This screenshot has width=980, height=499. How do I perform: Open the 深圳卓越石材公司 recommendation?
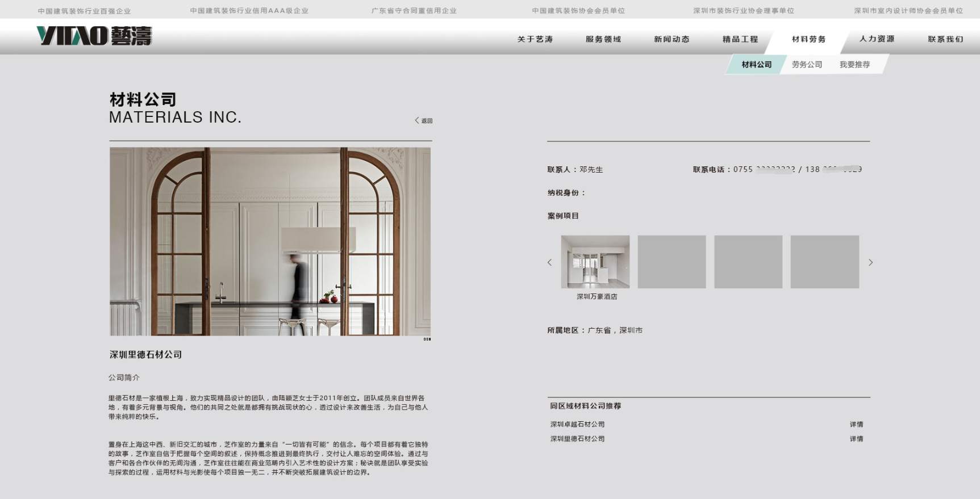[578, 425]
